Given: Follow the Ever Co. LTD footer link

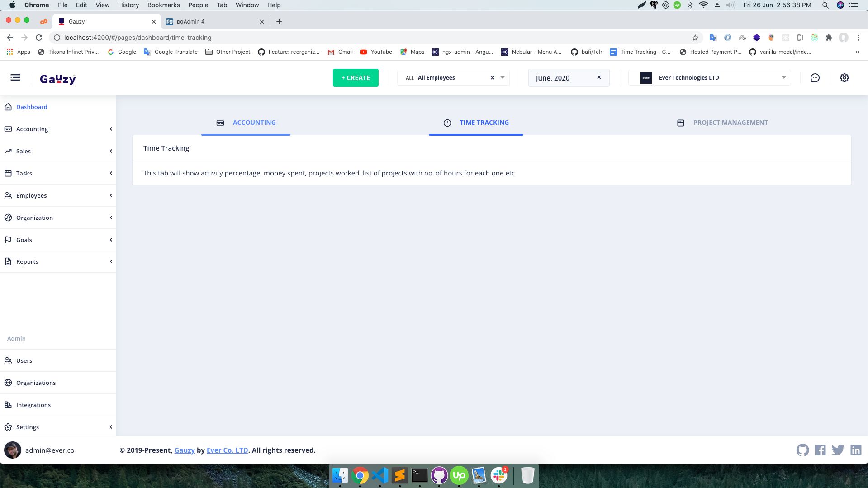Looking at the screenshot, I should pos(227,450).
